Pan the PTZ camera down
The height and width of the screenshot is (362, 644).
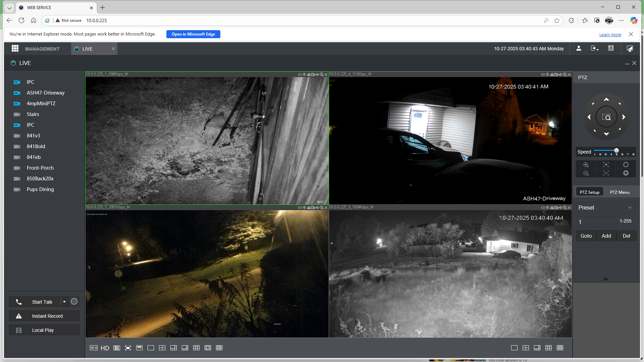[x=606, y=134]
